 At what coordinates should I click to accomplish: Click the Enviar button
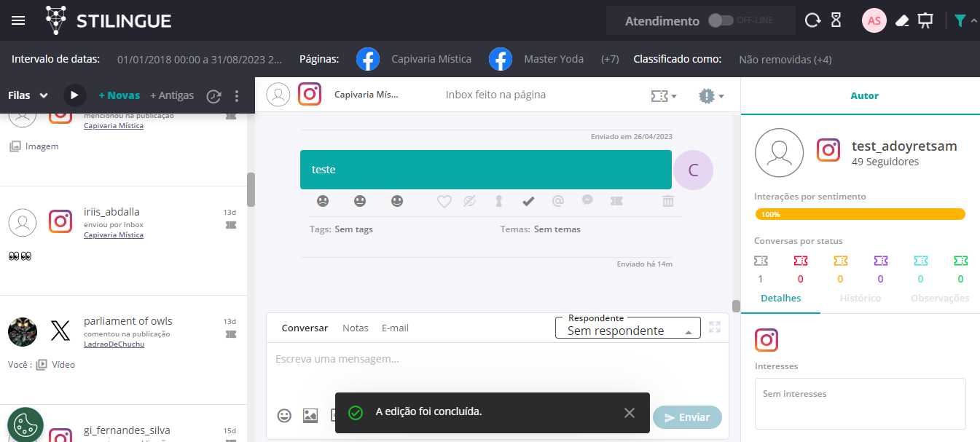point(687,417)
